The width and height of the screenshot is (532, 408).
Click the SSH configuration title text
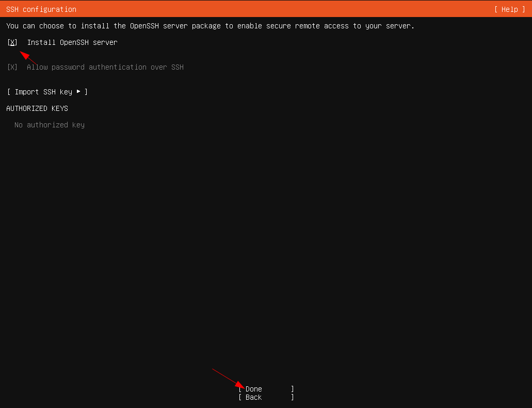(41, 9)
